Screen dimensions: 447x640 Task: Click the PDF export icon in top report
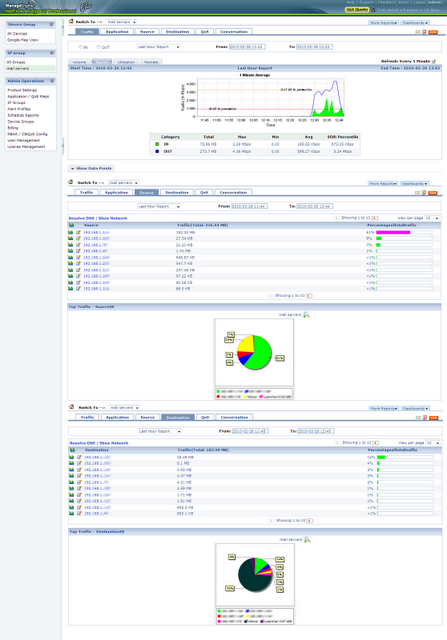tap(424, 32)
